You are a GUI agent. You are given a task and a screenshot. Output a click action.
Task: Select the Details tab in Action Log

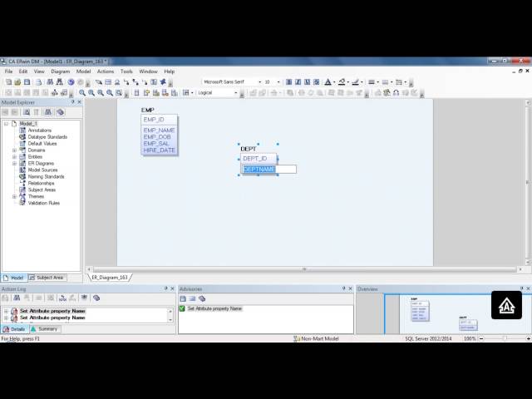coord(15,329)
